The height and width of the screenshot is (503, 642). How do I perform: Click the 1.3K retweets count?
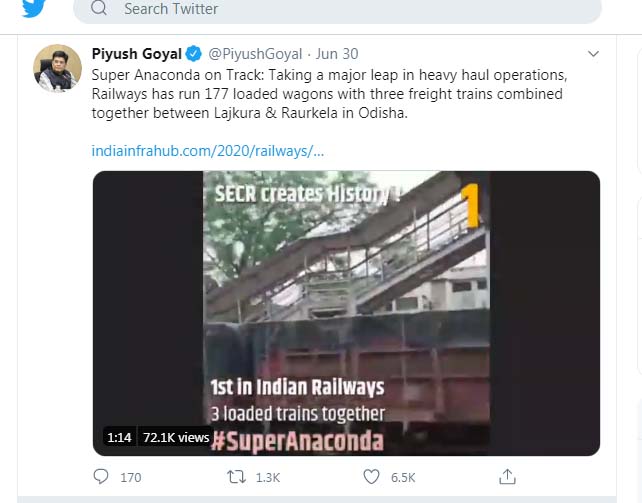[268, 478]
